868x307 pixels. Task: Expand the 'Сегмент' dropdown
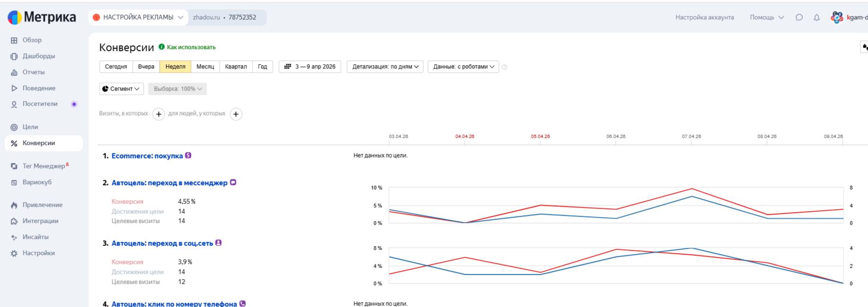(x=122, y=89)
